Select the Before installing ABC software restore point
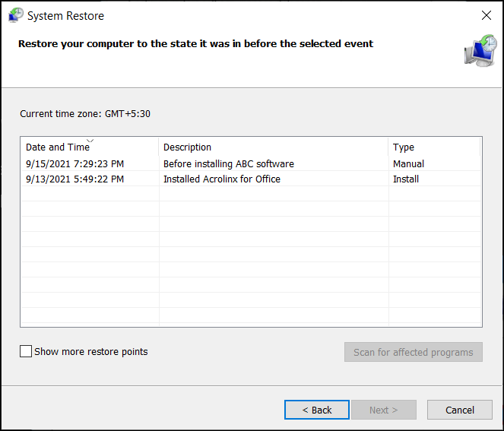Viewport: 504px width, 431px height. pos(229,164)
